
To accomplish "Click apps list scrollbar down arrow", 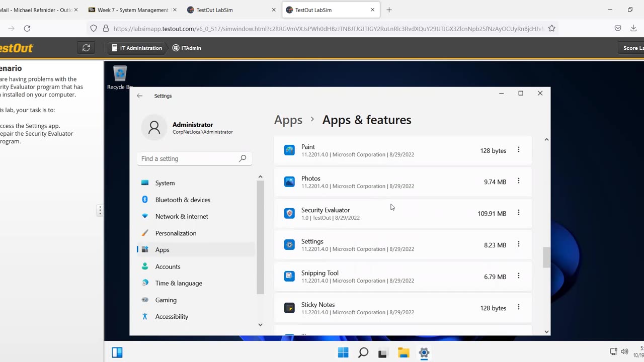I will tap(546, 332).
